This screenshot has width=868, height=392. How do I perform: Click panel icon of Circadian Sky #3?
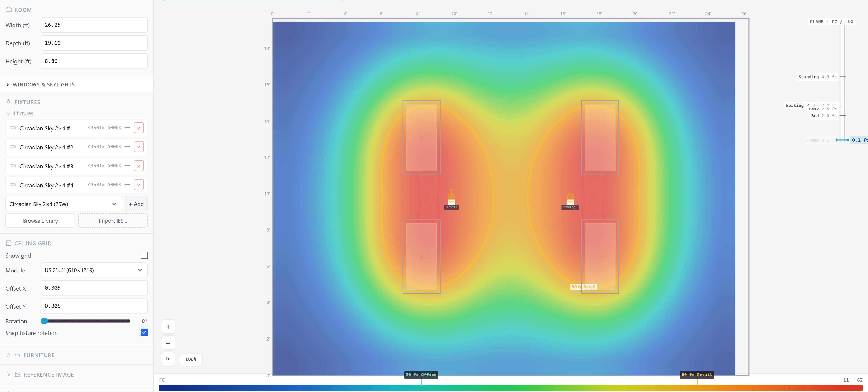(12, 166)
